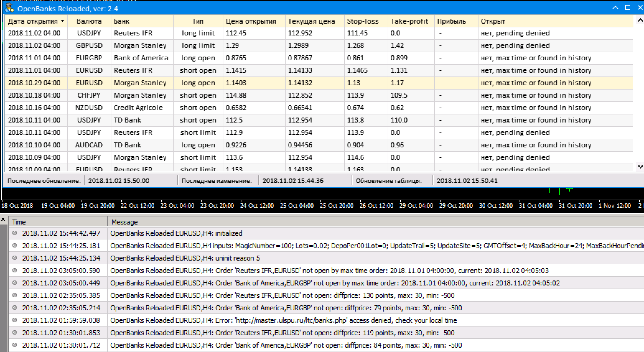This screenshot has width=644, height=352.
Task: Select the 'Bank of America' bank cell
Action: click(142, 58)
